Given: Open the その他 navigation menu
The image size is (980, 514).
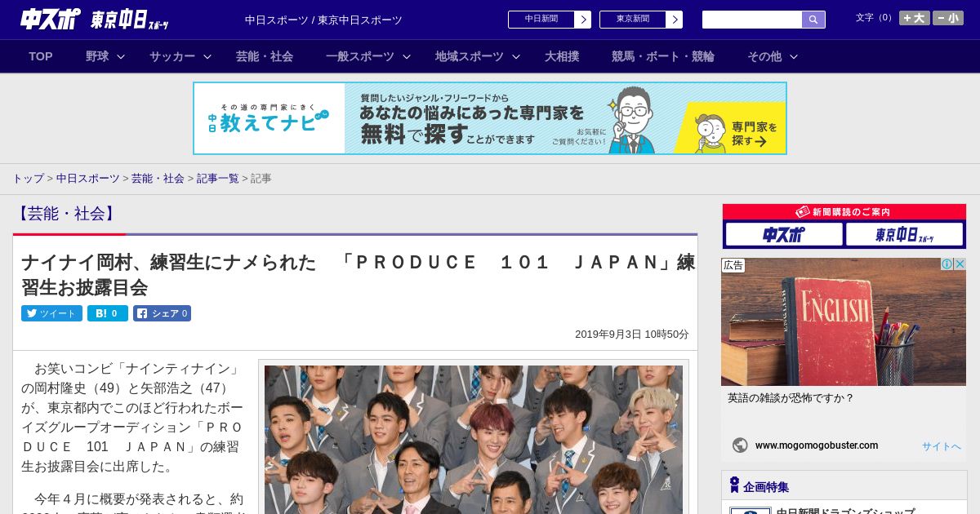Looking at the screenshot, I should tap(764, 56).
